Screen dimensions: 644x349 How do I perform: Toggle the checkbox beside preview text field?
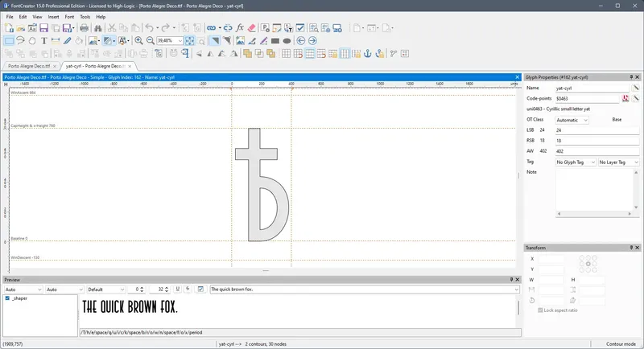point(200,289)
